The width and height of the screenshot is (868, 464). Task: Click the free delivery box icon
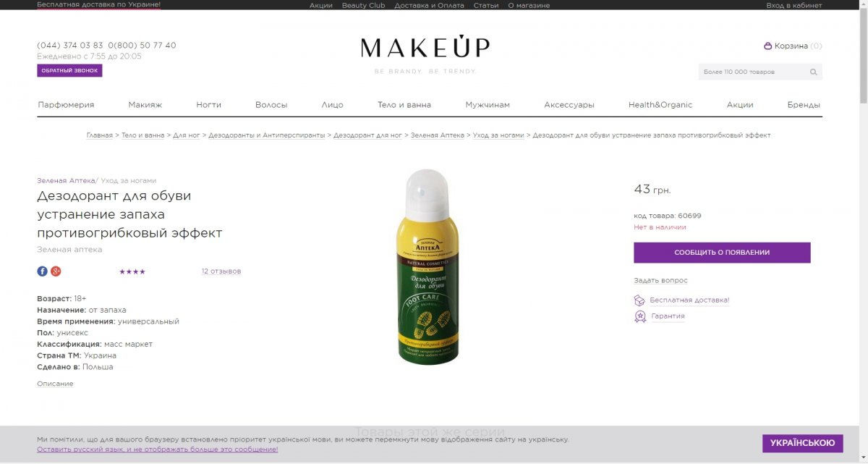tap(639, 300)
